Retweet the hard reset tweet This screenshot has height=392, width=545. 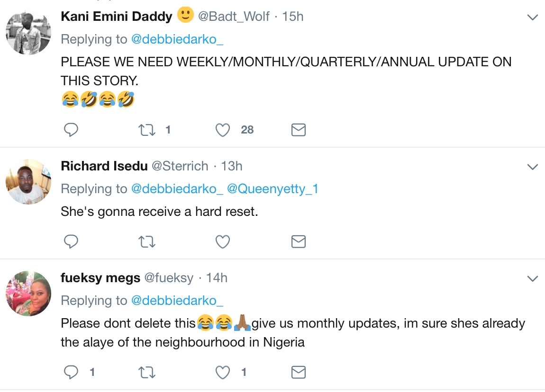(x=147, y=242)
